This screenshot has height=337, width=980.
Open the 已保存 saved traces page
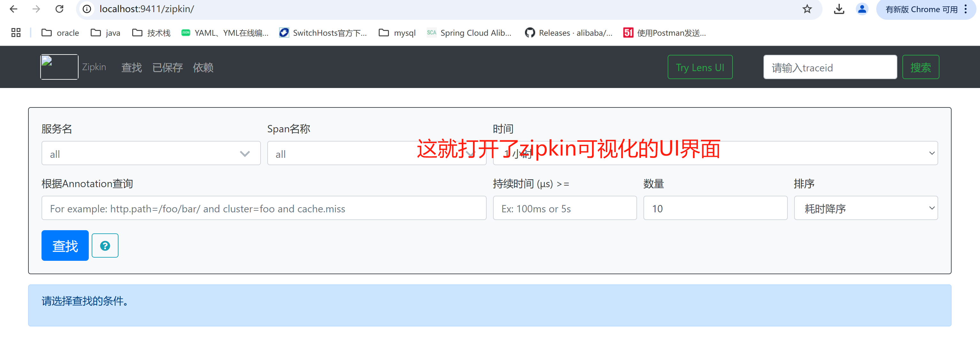(167, 67)
